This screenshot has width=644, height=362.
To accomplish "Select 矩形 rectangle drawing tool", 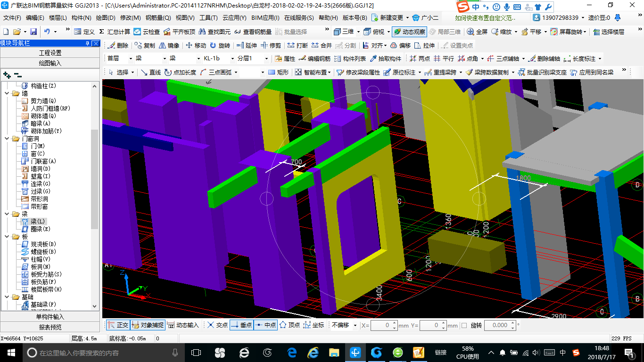I will point(278,72).
